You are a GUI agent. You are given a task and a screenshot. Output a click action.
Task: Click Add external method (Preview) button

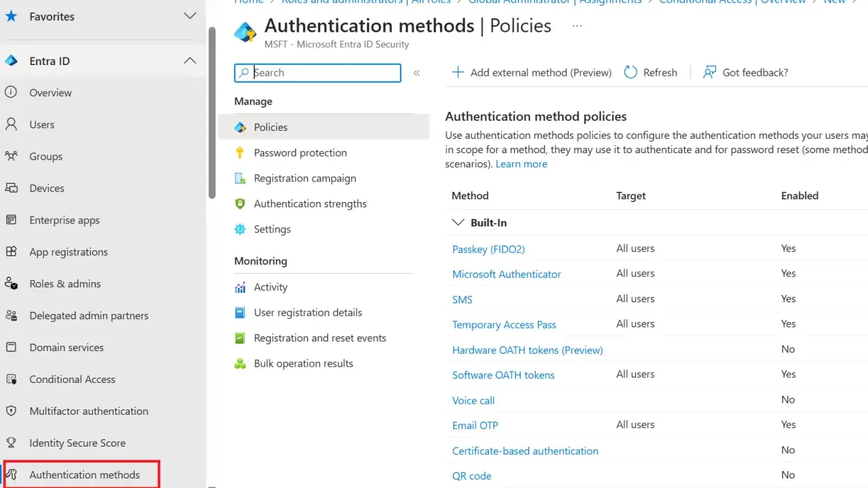(532, 73)
